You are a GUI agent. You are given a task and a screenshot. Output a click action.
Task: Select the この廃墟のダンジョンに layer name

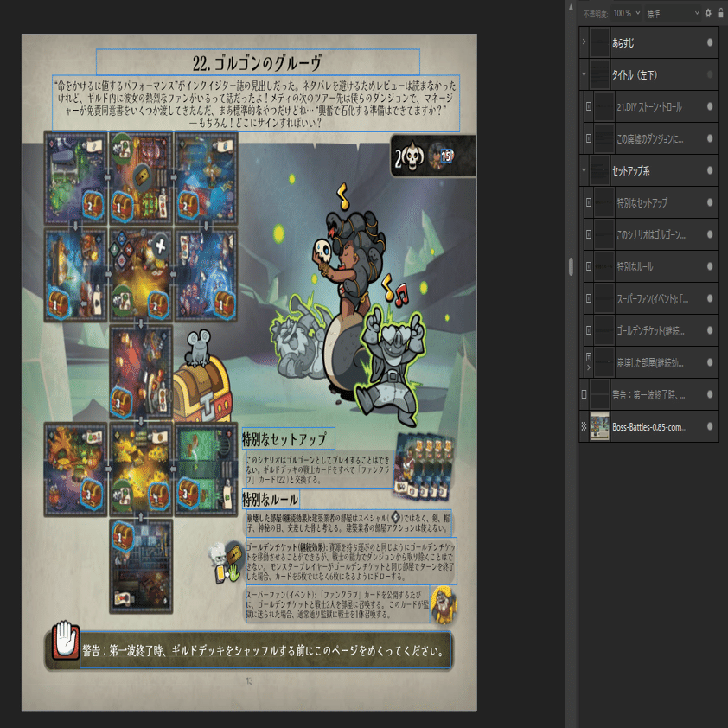coord(649,139)
